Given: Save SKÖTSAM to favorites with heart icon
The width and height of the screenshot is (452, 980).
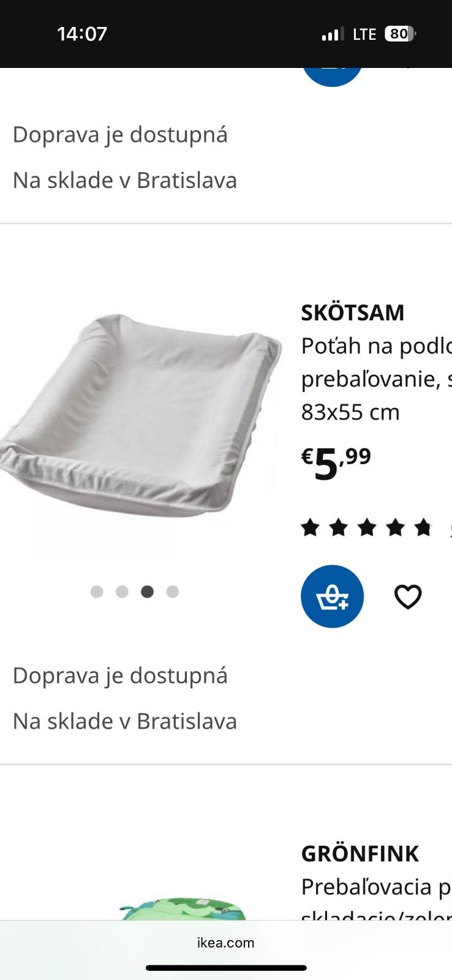Looking at the screenshot, I should (408, 597).
